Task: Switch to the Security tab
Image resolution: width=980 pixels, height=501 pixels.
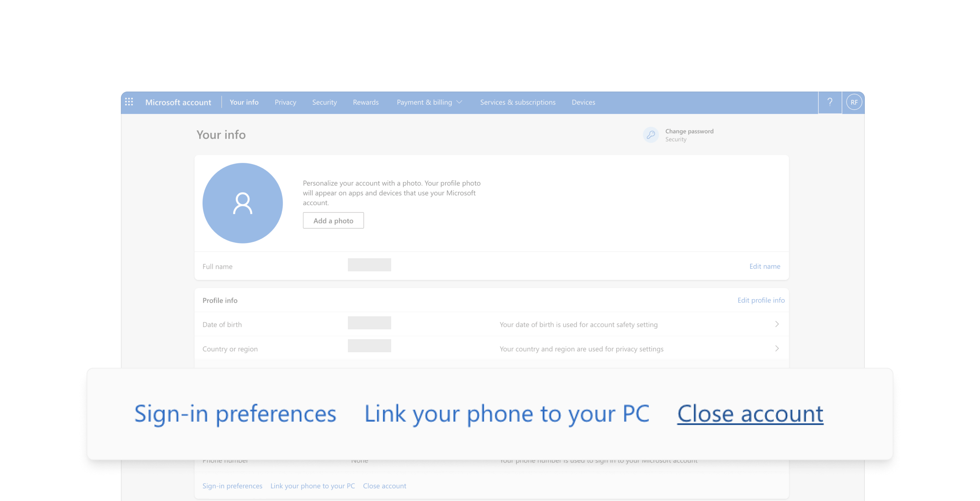Action: pyautogui.click(x=324, y=102)
